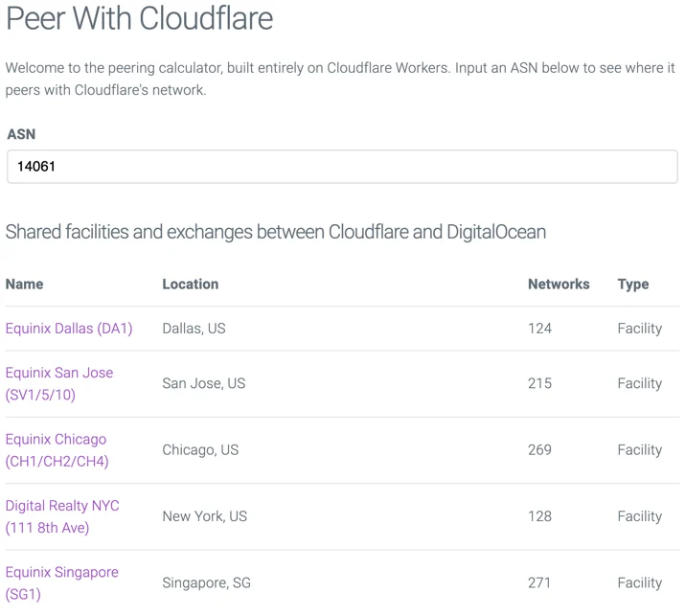685x616 pixels.
Task: Open the Equinix Singapore (SG1) link
Action: coord(61,582)
